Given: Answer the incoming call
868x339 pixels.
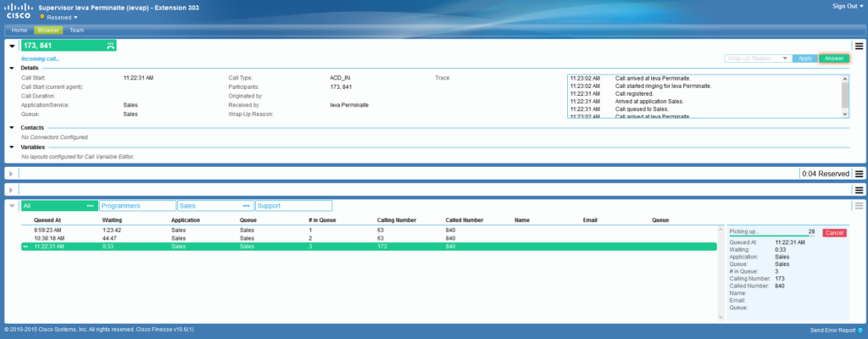Looking at the screenshot, I should tap(834, 58).
